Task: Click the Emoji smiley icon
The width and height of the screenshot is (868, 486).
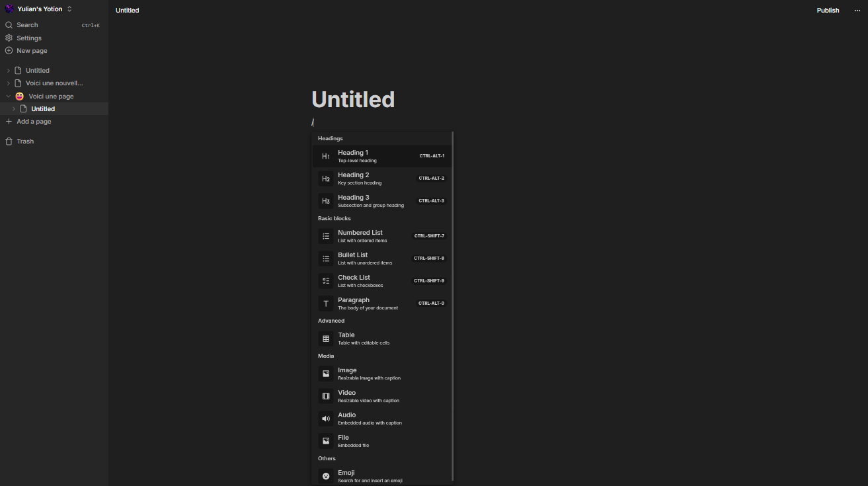Action: point(326,476)
